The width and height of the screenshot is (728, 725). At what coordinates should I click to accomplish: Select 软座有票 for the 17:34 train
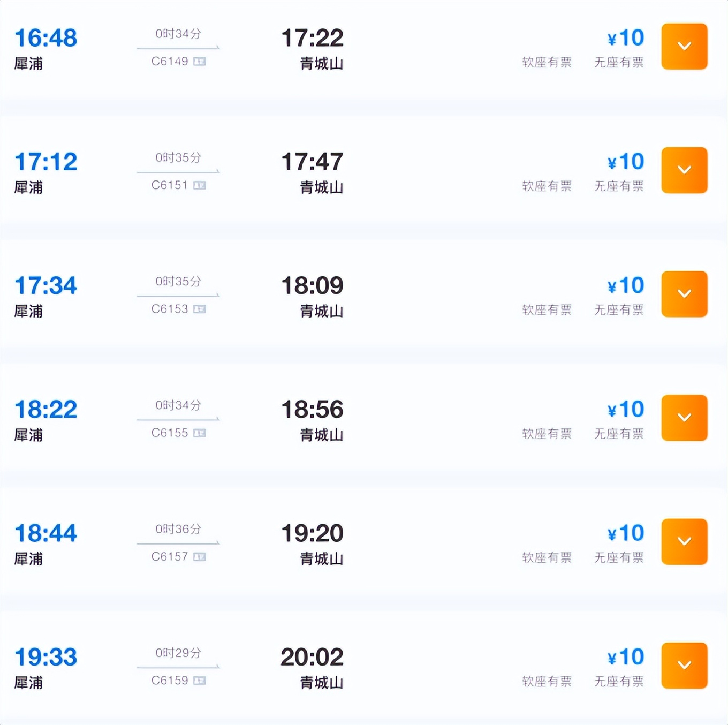(x=547, y=310)
